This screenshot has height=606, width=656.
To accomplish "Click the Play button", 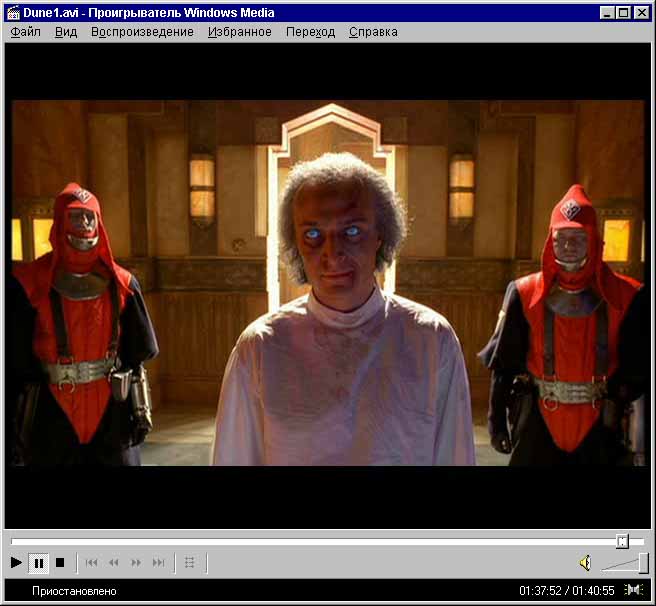I will pyautogui.click(x=16, y=562).
